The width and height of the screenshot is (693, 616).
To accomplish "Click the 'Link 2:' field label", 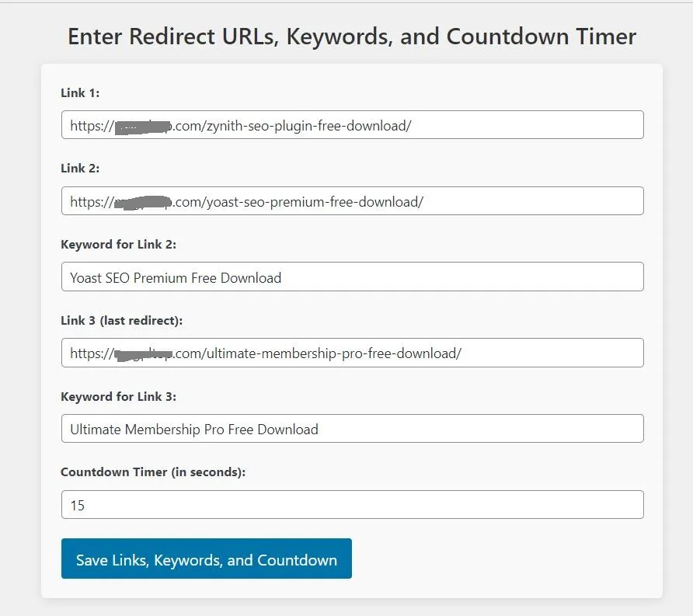I will point(80,169).
